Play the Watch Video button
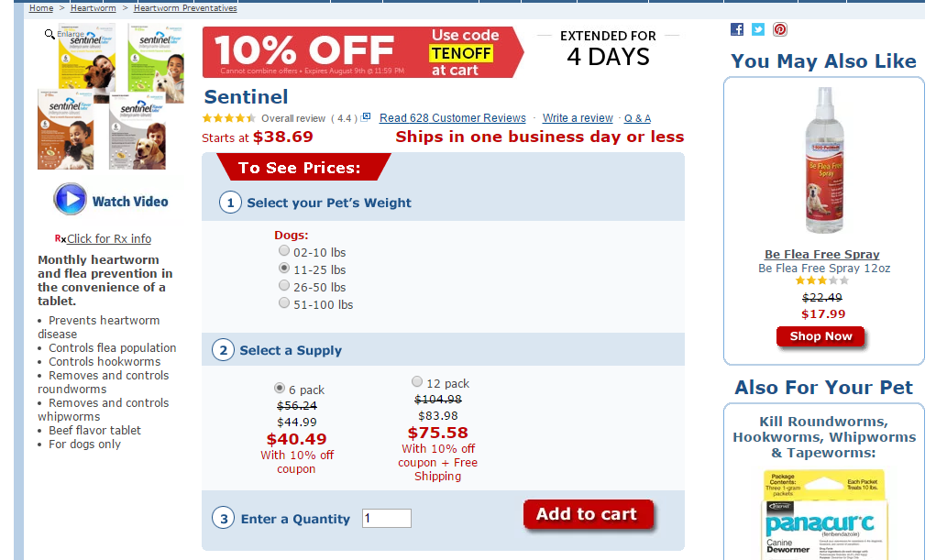This screenshot has width=936, height=560. pos(70,200)
